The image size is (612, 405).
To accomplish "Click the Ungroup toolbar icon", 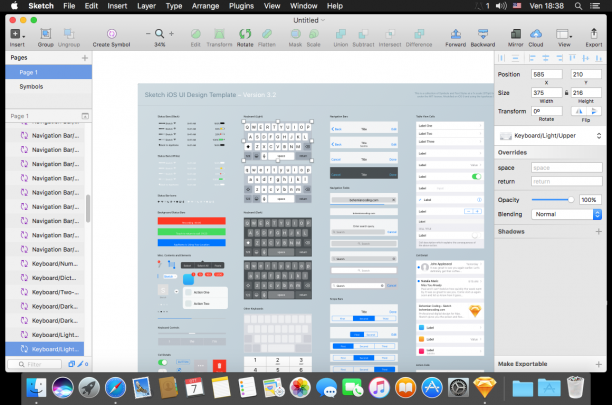I will 69,34.
